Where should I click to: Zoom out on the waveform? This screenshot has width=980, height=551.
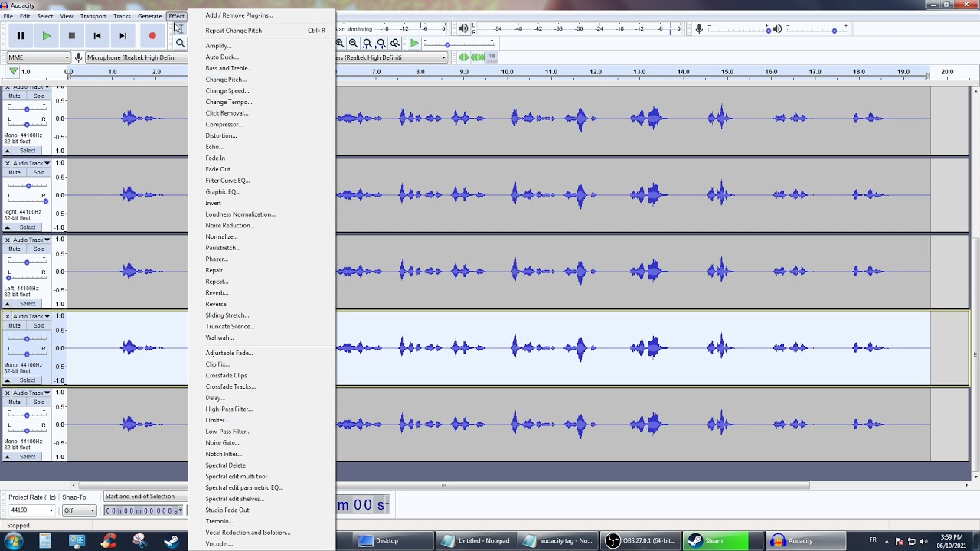click(353, 44)
